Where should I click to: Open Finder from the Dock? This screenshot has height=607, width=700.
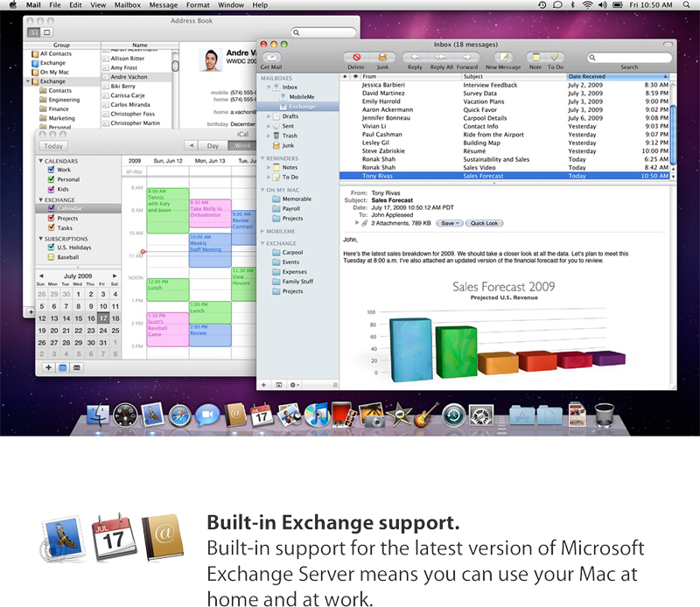pyautogui.click(x=98, y=415)
